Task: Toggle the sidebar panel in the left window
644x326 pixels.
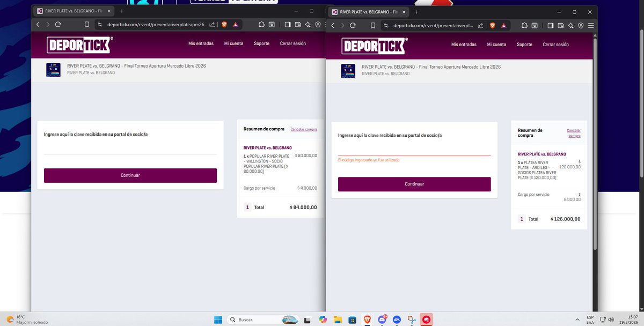Action: tap(288, 24)
